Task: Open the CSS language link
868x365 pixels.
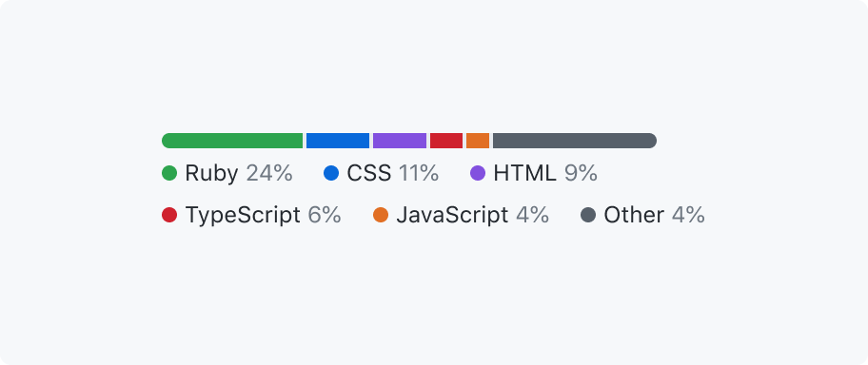Action: [x=369, y=174]
